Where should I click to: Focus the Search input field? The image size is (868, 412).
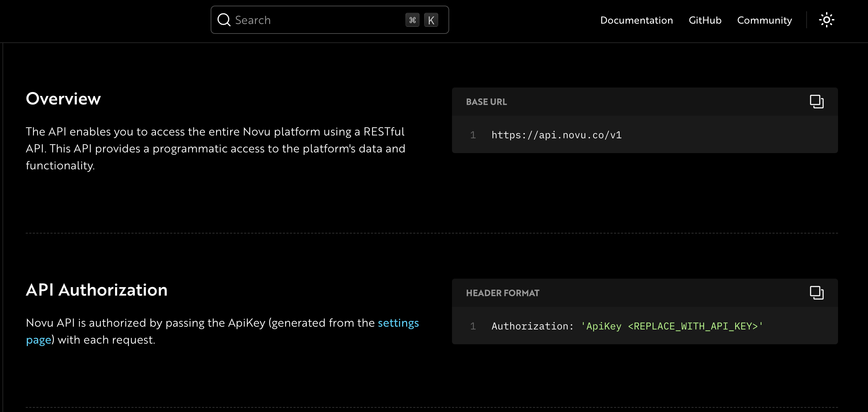(318, 20)
